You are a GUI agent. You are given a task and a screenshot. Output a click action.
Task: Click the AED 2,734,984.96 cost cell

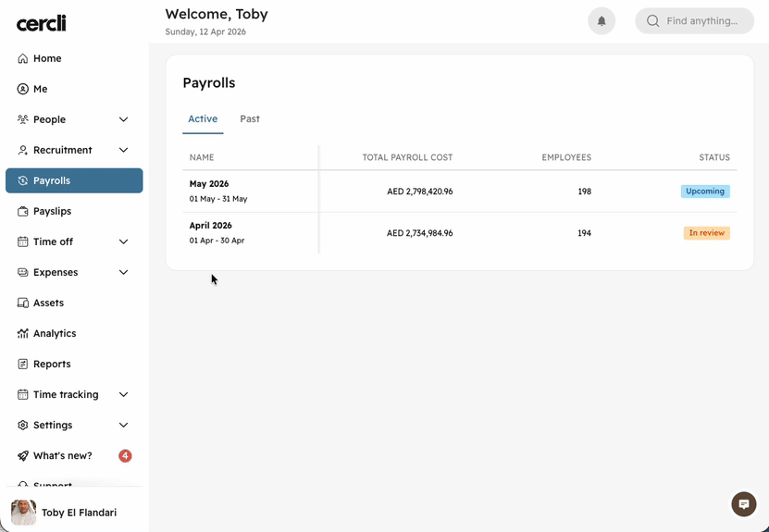pyautogui.click(x=419, y=233)
